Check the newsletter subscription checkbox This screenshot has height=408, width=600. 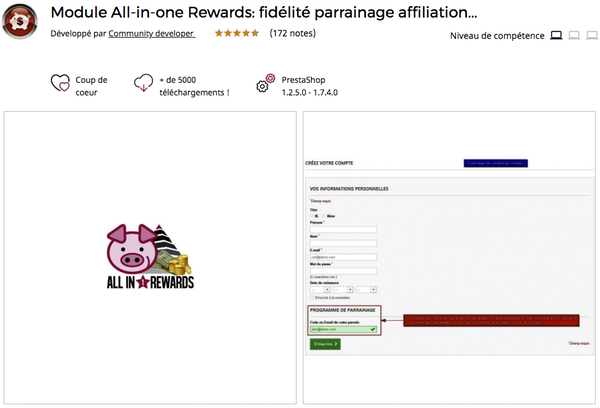[x=312, y=297]
